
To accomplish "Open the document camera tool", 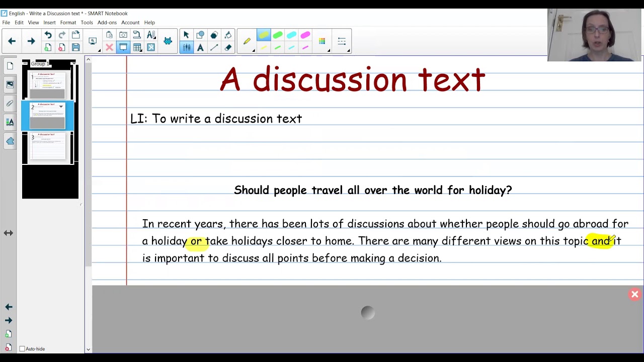I will 137,35.
